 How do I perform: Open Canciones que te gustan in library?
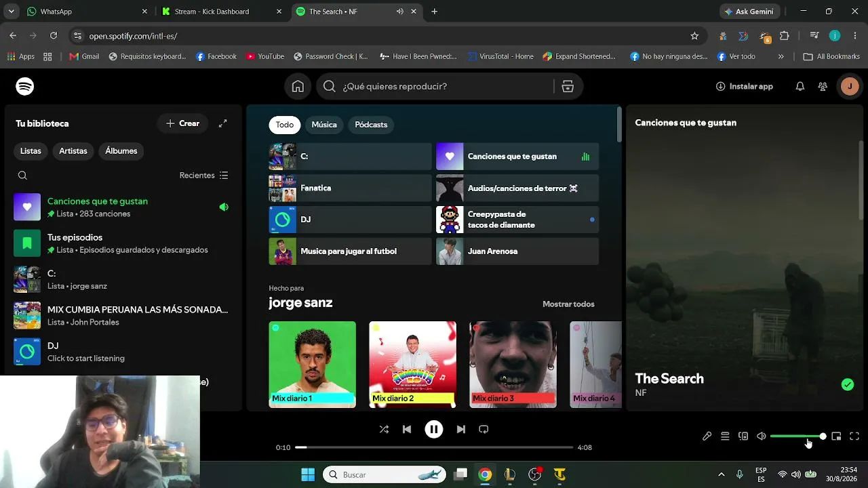[122, 207]
